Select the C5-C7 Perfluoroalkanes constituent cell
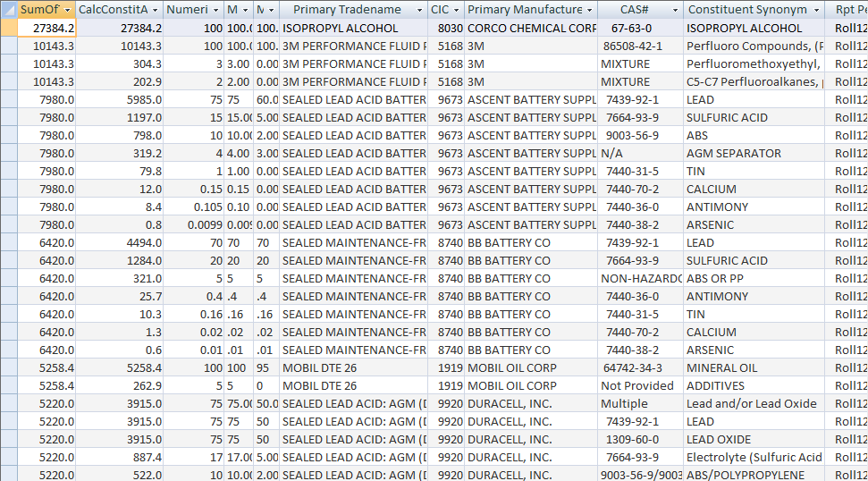This screenshot has height=481, width=868. [x=754, y=82]
